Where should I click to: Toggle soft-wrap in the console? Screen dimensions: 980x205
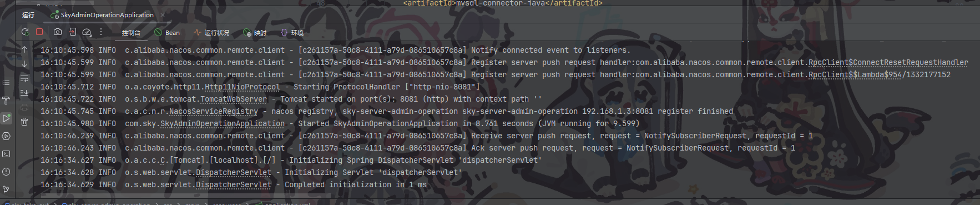(24, 78)
